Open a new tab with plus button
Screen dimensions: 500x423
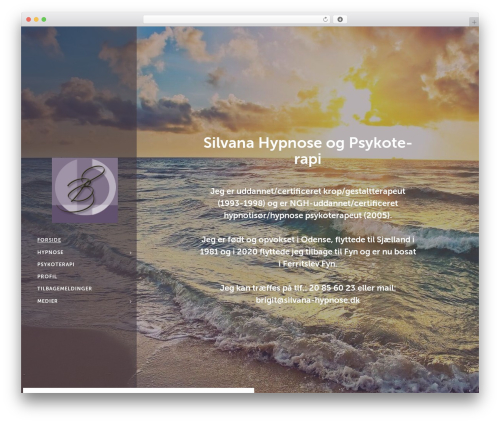point(474,22)
